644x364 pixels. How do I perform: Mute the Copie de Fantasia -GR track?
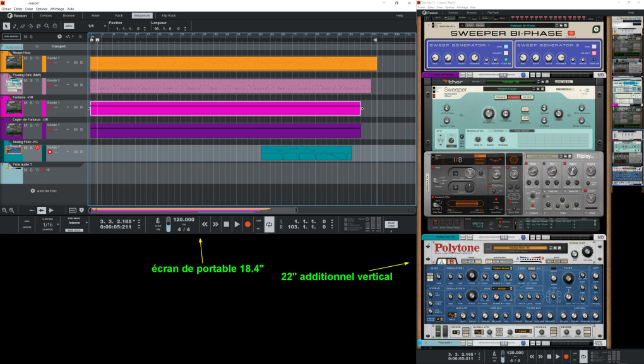pos(25,125)
